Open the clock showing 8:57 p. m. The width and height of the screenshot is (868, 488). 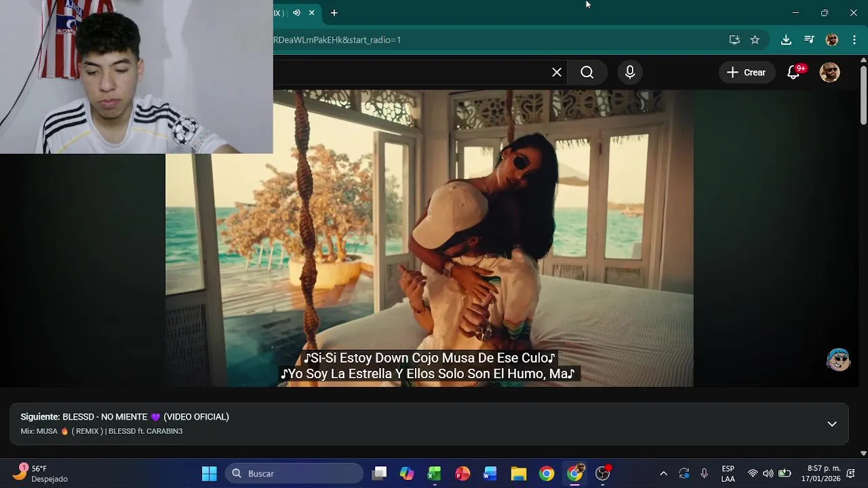(821, 474)
